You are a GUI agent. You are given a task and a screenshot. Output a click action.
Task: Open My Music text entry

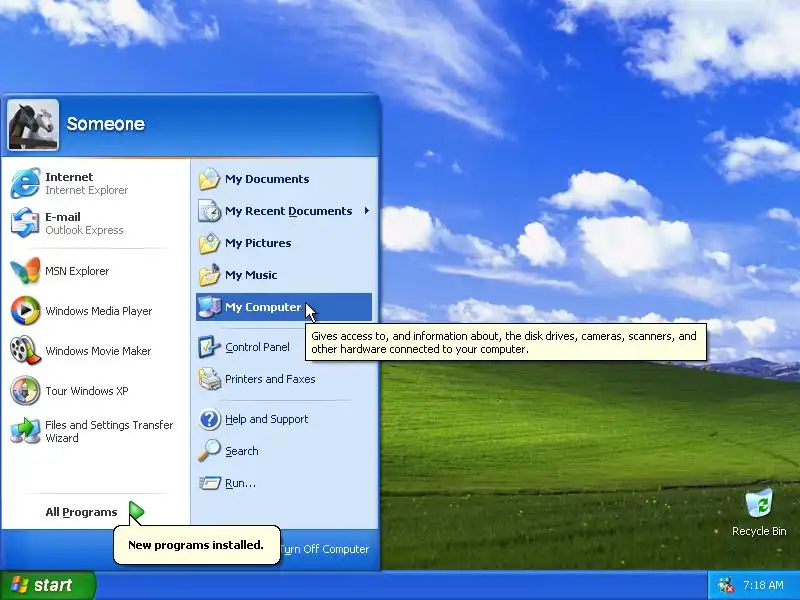click(251, 275)
